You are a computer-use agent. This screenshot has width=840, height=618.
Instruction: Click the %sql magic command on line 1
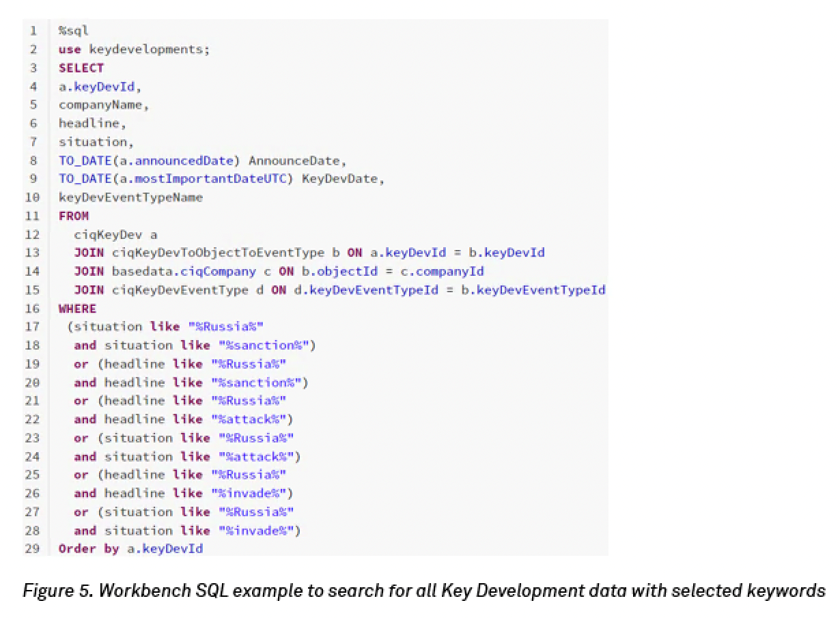[74, 31]
